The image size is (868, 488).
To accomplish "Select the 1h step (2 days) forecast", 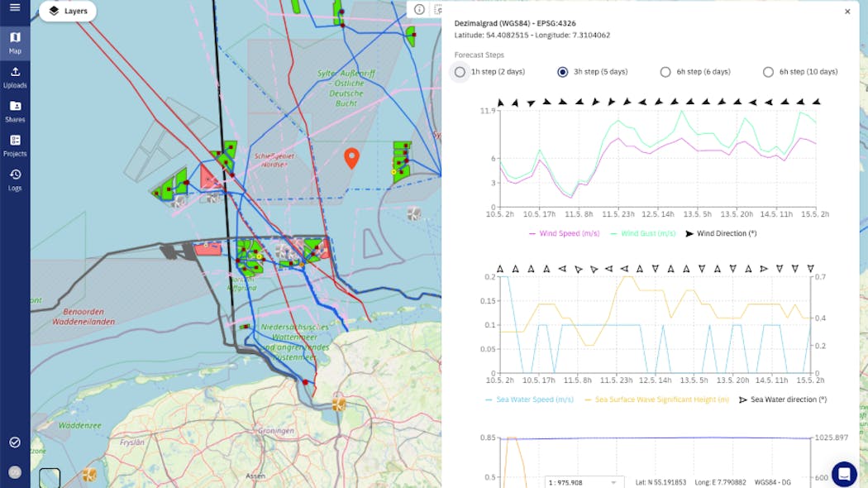I will 460,72.
